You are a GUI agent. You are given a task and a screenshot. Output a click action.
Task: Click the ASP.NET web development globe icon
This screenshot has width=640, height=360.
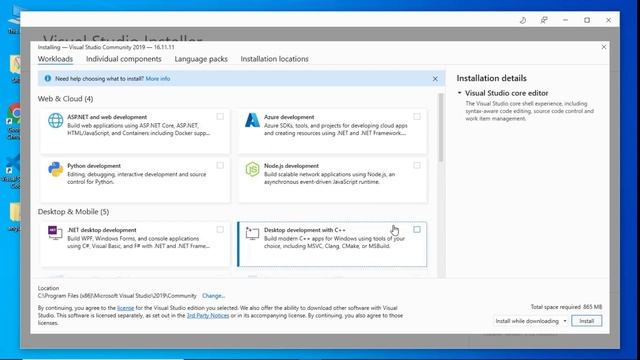point(56,120)
